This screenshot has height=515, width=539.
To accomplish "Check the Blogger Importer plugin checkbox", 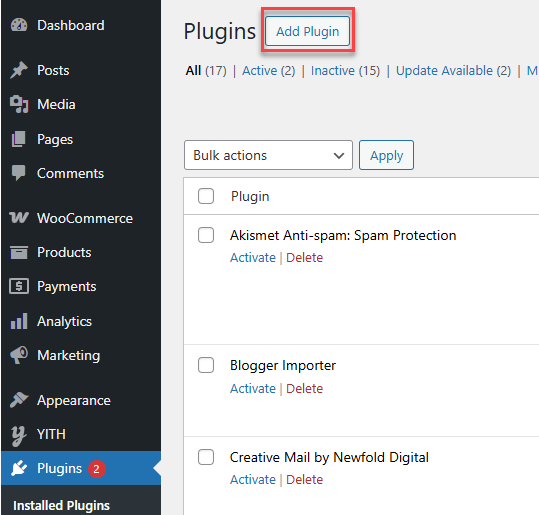I will [x=206, y=365].
